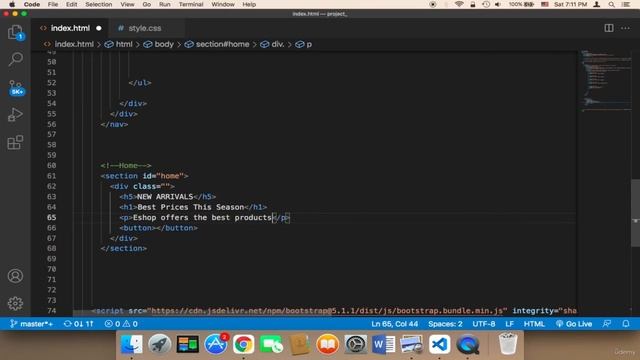Open the Manage gear menu
Screen dimensions: 640x360
15,303
